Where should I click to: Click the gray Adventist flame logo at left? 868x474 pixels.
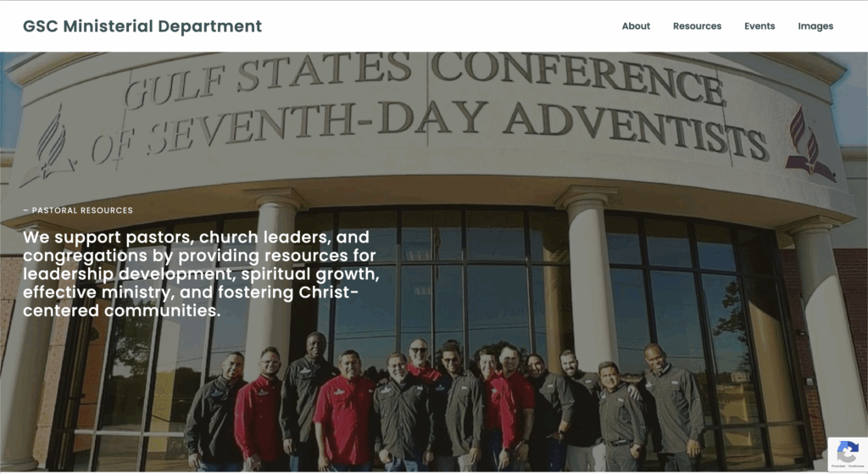[x=49, y=145]
